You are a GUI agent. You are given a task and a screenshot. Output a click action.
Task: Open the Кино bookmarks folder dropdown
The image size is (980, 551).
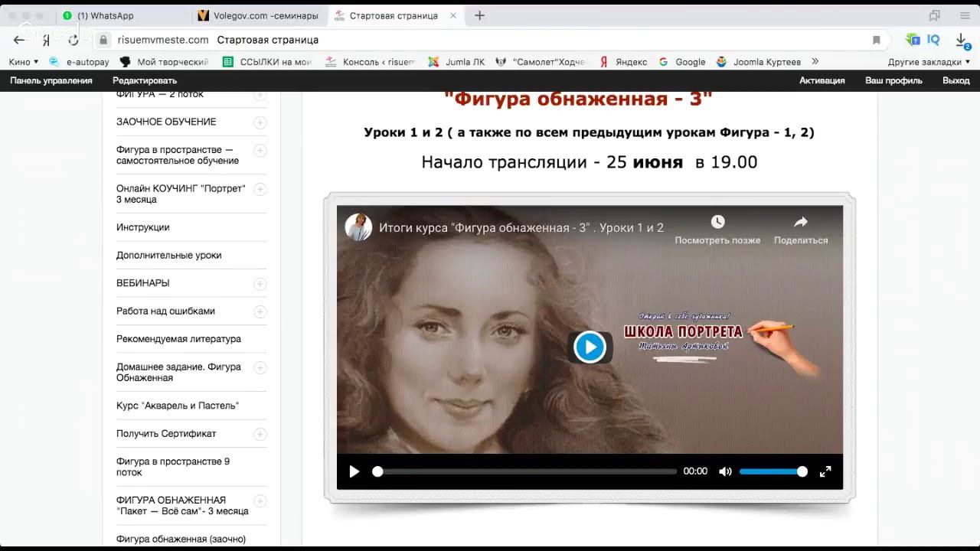tap(24, 62)
